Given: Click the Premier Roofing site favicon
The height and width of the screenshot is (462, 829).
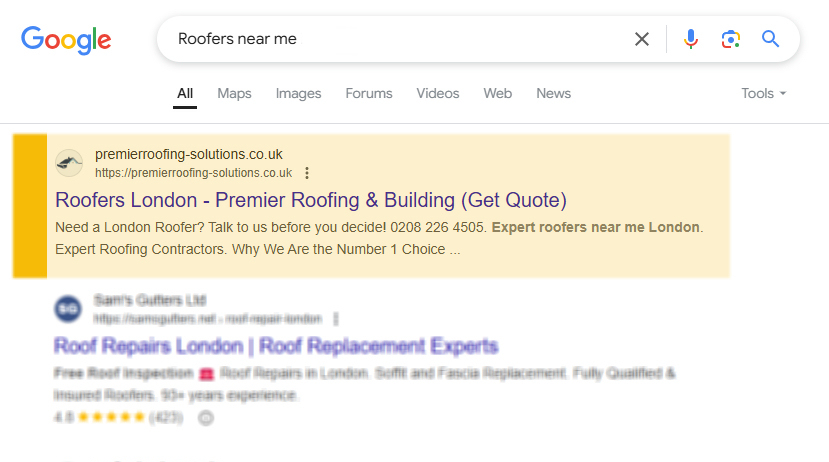Looking at the screenshot, I should (x=69, y=163).
